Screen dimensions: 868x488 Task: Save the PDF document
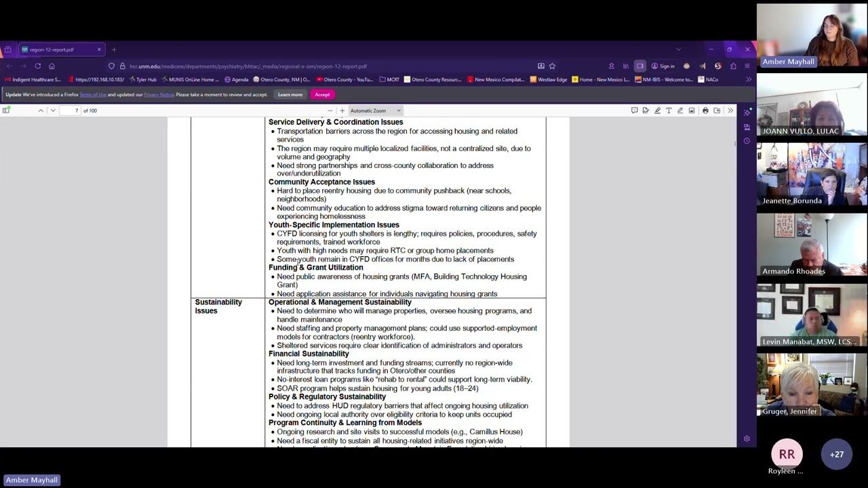click(717, 110)
